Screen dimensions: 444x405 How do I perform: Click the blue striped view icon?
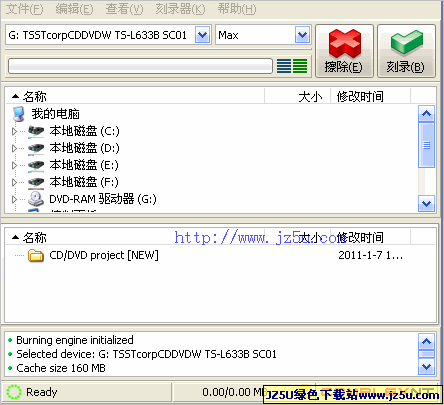pyautogui.click(x=284, y=66)
